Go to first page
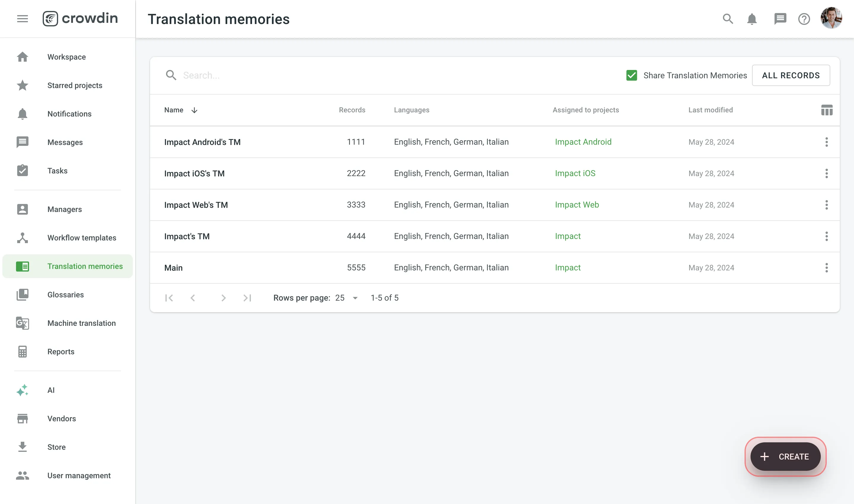The width and height of the screenshot is (854, 504). [x=169, y=298]
